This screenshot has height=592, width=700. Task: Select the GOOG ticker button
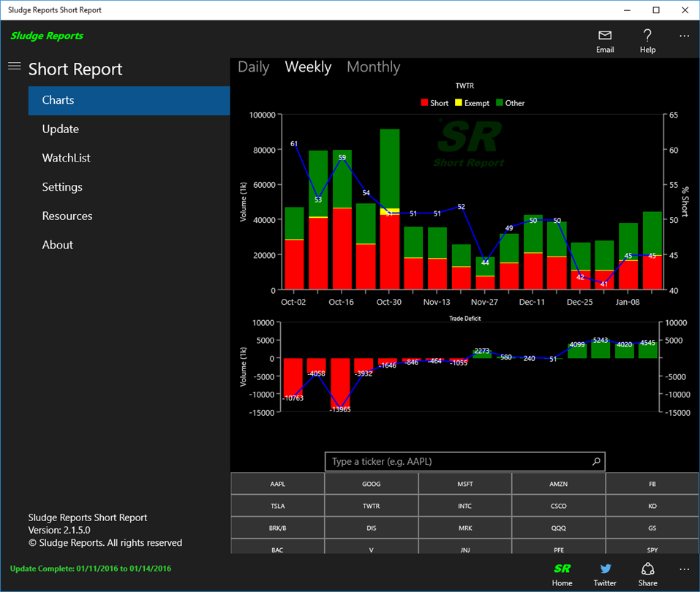371,484
